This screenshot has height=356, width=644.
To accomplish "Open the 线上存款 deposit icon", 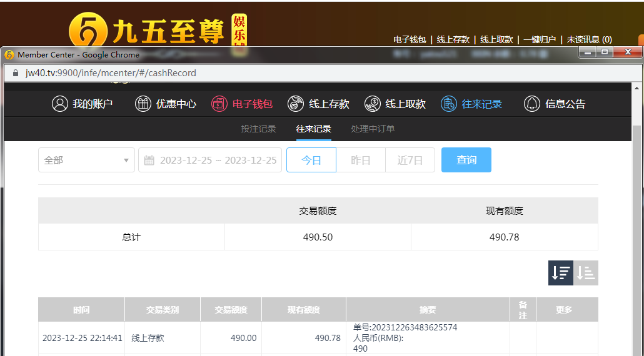I will pyautogui.click(x=296, y=104).
